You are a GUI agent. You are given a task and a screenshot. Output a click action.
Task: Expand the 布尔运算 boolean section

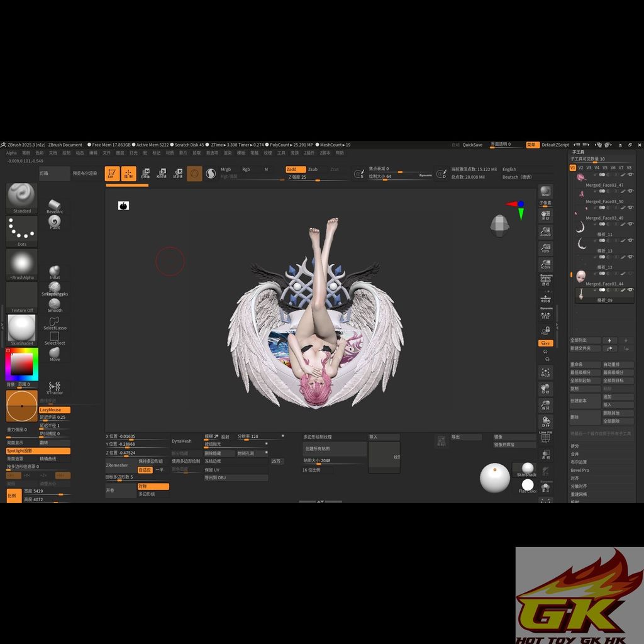579,462
